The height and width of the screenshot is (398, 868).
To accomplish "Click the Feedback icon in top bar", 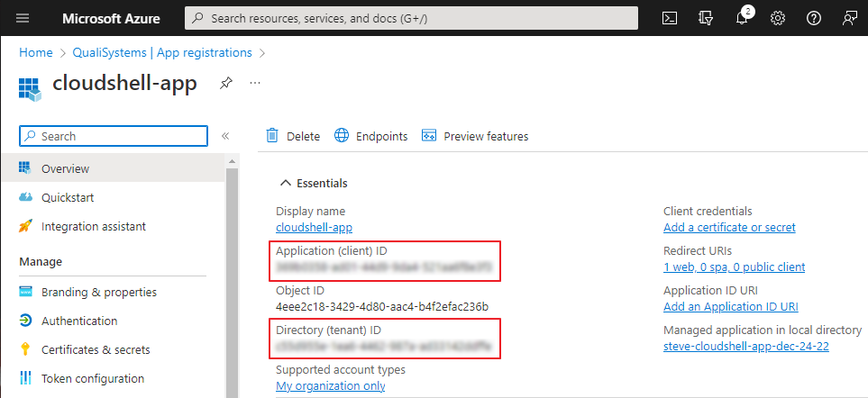I will pyautogui.click(x=849, y=18).
